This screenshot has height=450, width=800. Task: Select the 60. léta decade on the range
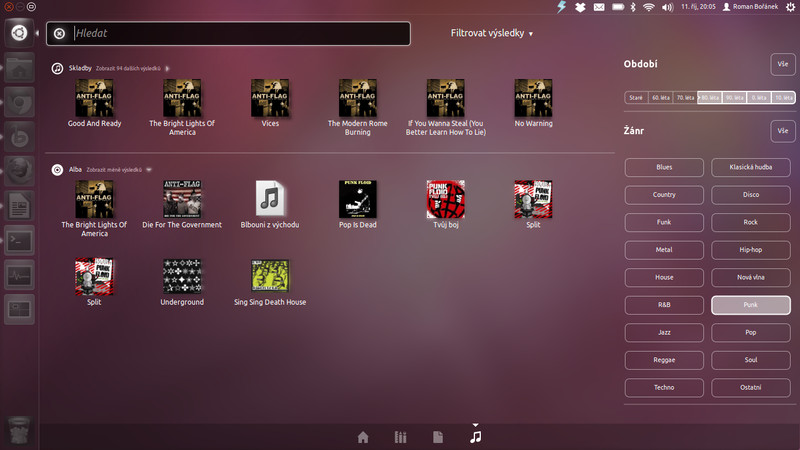(x=660, y=98)
